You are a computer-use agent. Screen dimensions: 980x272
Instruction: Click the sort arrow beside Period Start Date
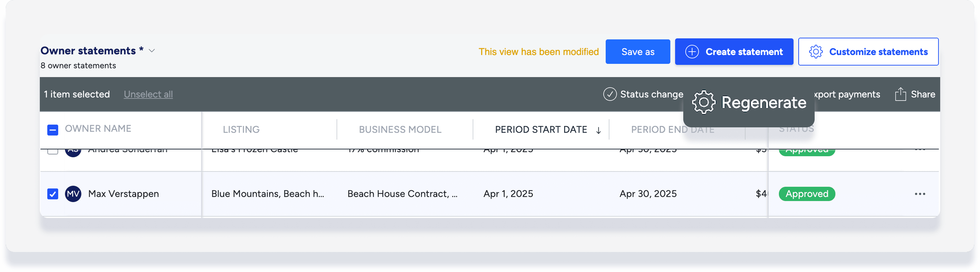599,130
